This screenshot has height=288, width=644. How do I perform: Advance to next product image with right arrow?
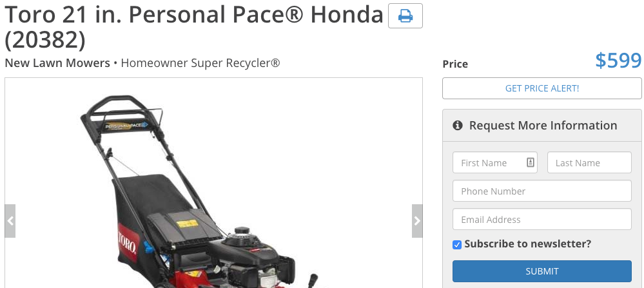pyautogui.click(x=417, y=221)
